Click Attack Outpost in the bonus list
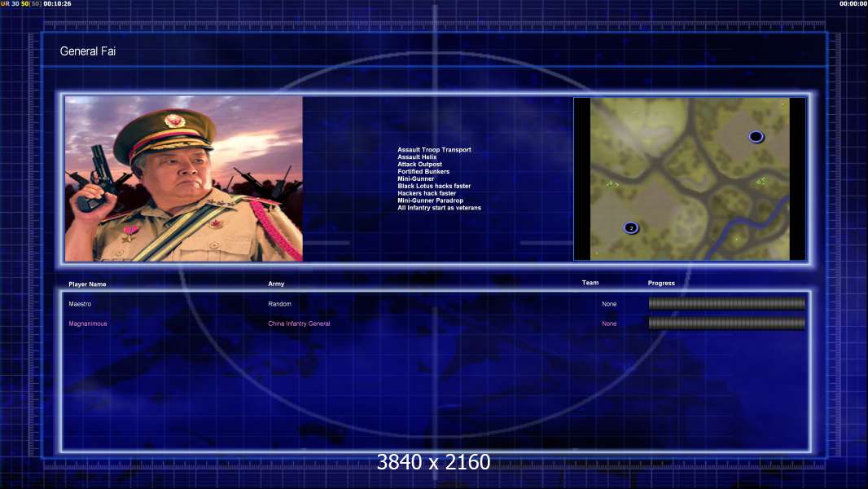 (419, 164)
